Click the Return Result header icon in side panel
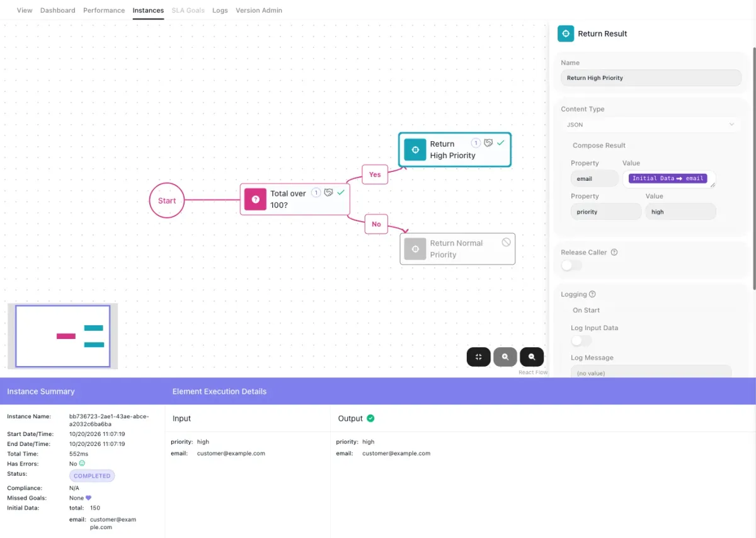756x538 pixels. point(566,33)
